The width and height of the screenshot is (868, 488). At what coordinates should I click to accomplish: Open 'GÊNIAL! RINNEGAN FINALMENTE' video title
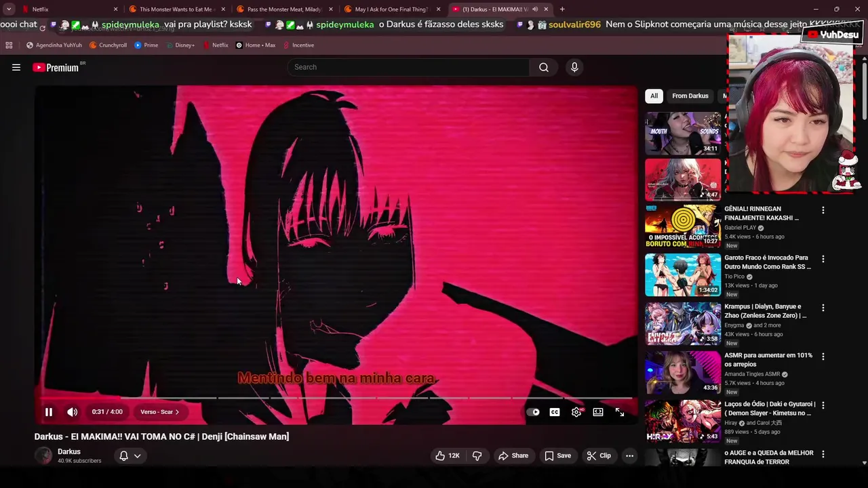point(762,213)
